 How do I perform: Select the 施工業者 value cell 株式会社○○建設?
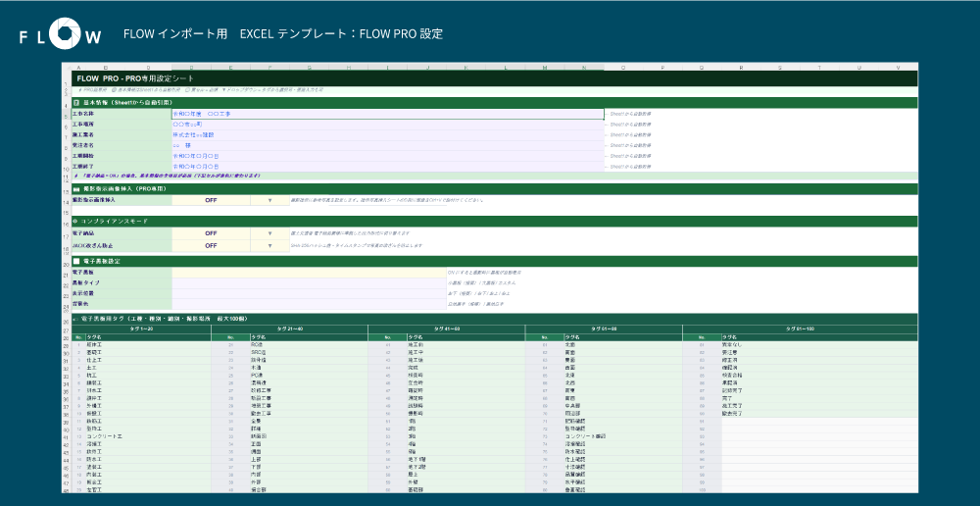pos(387,134)
